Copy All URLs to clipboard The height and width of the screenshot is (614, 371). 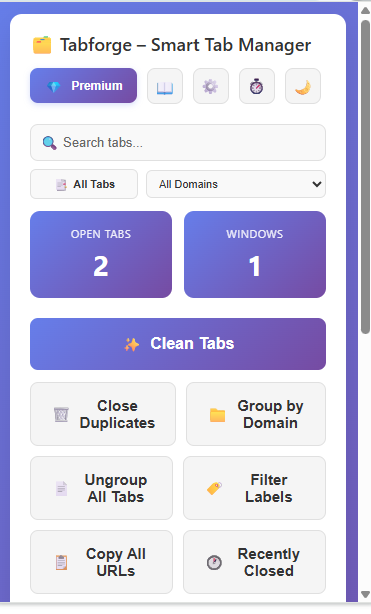point(101,562)
